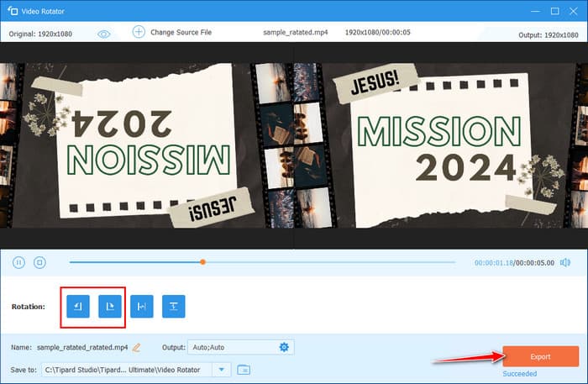This screenshot has height=384, width=588.
Task: Click the 1920x1080/00:00:05 info text
Action: (x=378, y=32)
